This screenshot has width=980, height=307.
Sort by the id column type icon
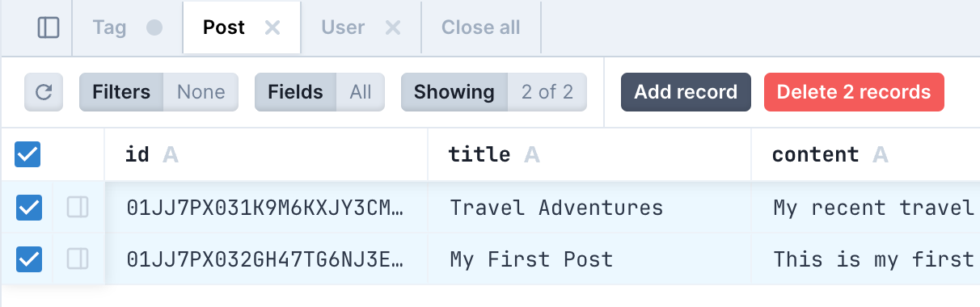point(170,154)
